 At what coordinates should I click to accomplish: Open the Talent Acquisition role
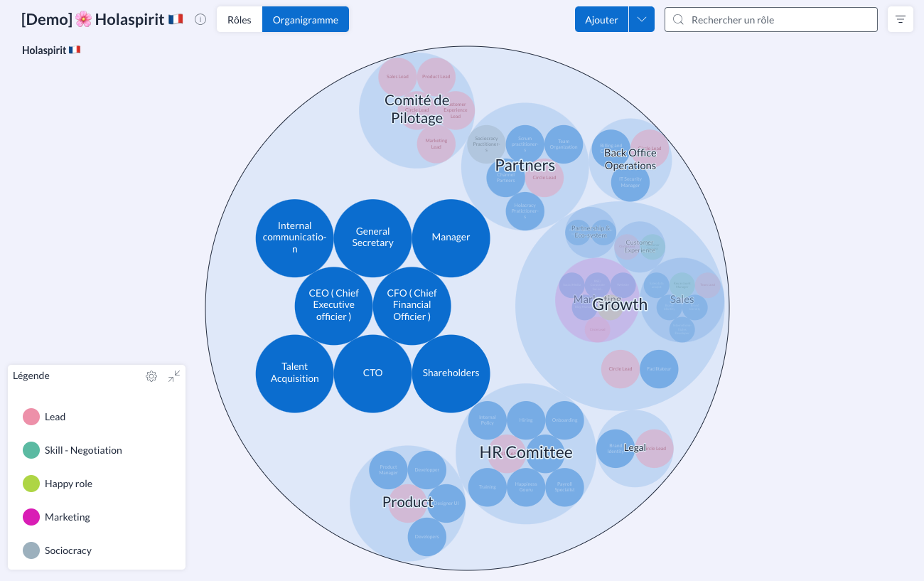(295, 373)
